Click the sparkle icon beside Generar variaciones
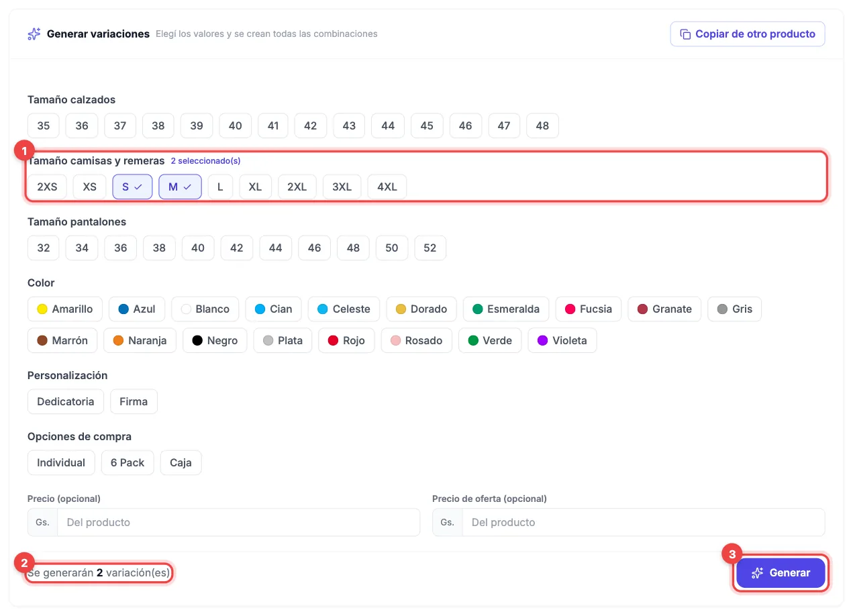The width and height of the screenshot is (853, 616). coord(34,34)
